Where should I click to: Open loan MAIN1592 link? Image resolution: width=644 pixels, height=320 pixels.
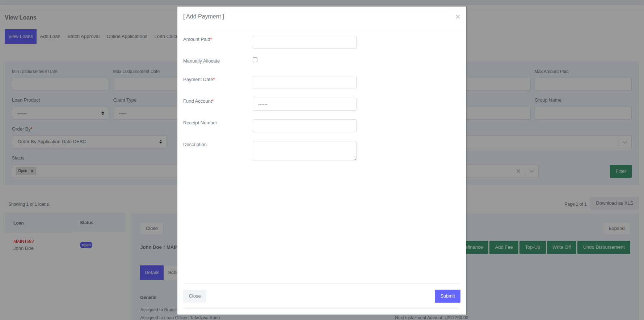coord(24,242)
